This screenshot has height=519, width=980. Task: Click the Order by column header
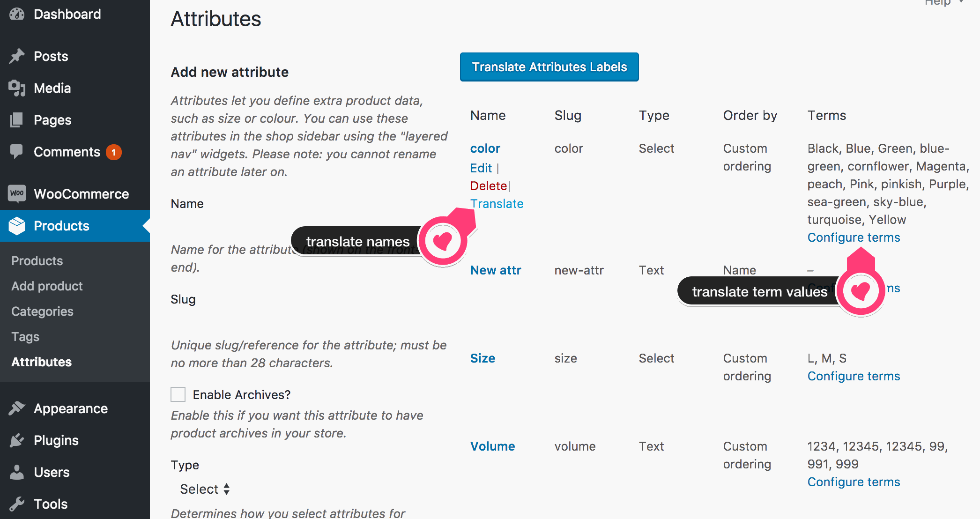pos(750,115)
